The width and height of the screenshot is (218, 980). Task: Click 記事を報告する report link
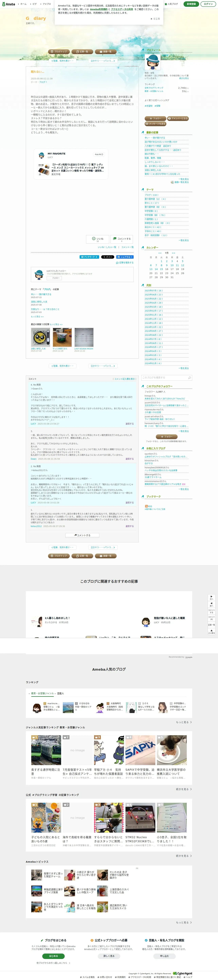click(125, 263)
